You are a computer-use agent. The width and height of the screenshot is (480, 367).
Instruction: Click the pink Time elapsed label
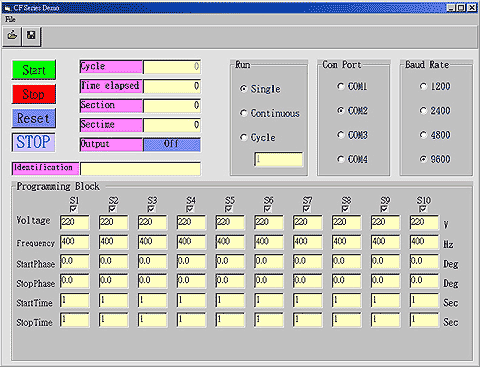point(111,86)
